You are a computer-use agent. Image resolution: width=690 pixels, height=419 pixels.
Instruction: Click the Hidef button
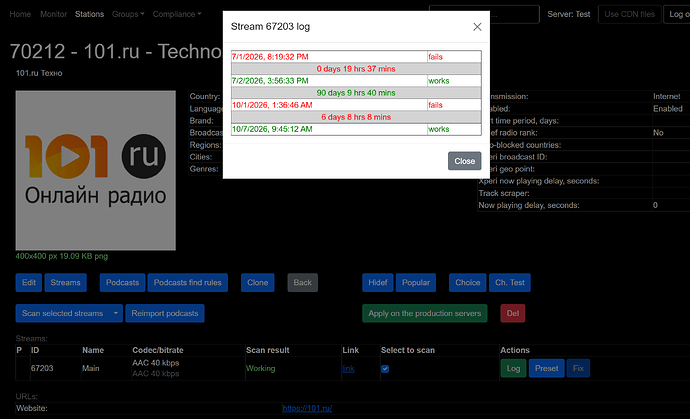tap(378, 283)
